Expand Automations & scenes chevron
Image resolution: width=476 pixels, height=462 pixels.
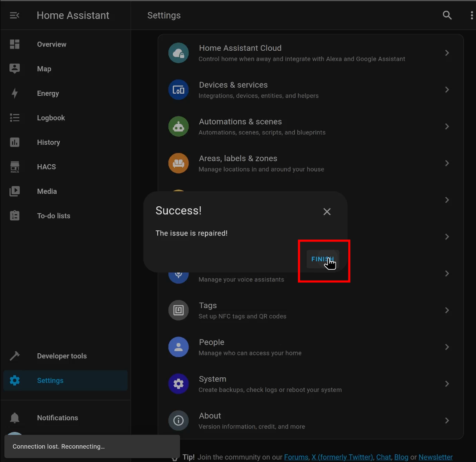click(447, 126)
